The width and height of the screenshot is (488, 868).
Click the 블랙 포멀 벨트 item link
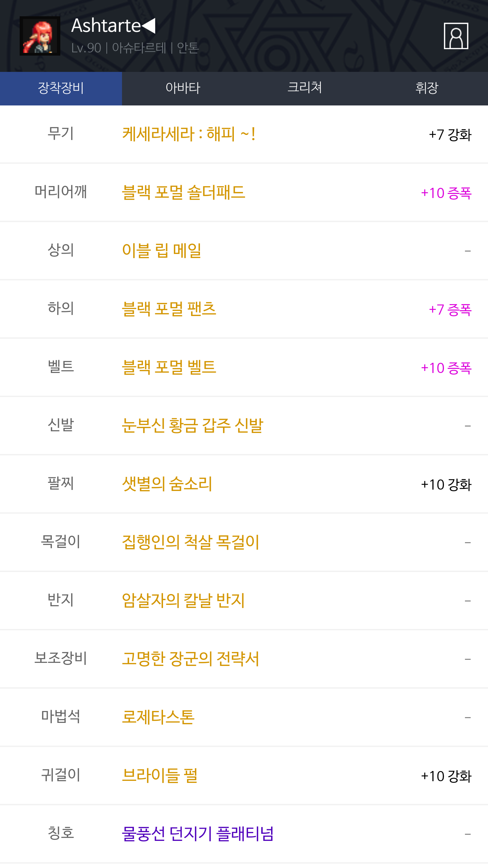pos(169,368)
